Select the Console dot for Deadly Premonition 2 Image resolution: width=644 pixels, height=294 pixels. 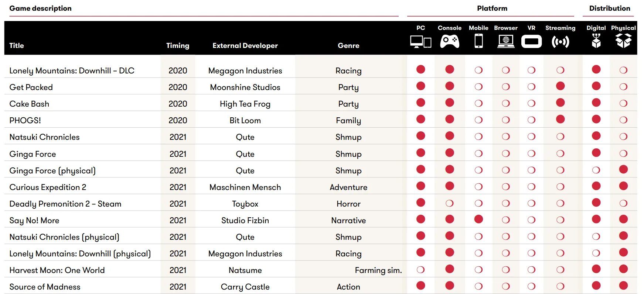coord(450,203)
